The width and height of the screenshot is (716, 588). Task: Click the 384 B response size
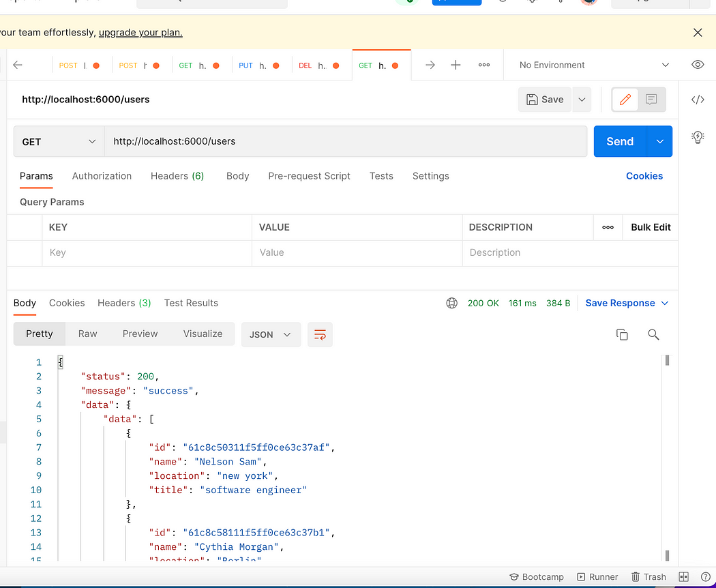tap(558, 303)
